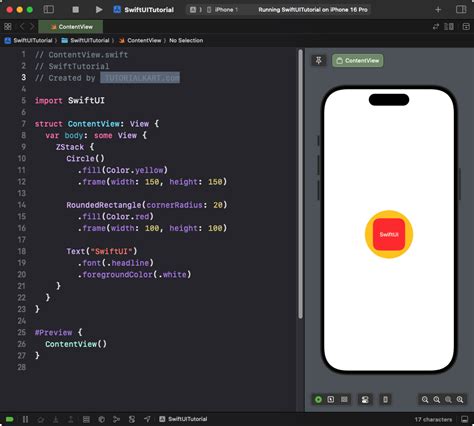
Task: Click Color.yellow in the code
Action: [135, 170]
